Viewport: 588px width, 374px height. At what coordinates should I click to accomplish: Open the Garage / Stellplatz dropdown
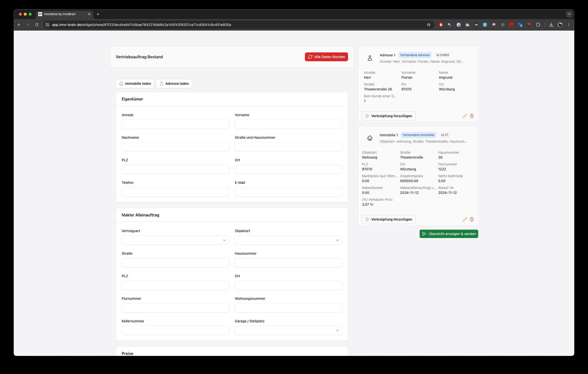pyautogui.click(x=288, y=330)
